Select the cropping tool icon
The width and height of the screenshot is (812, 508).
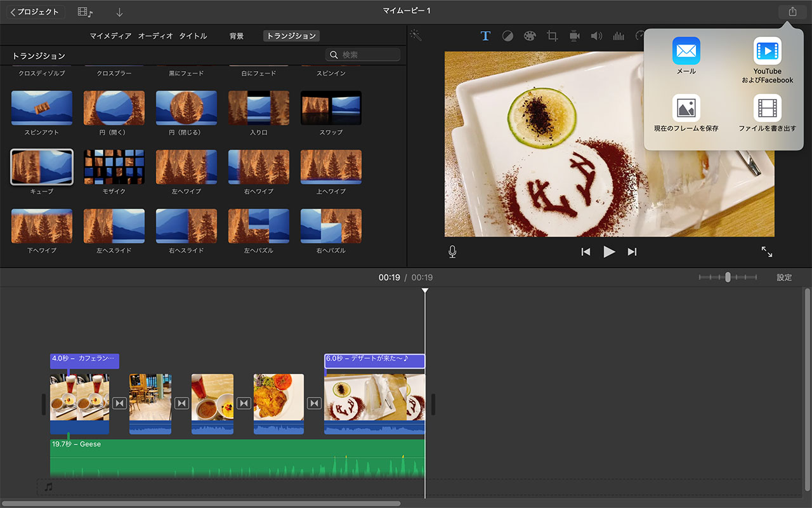coord(552,36)
